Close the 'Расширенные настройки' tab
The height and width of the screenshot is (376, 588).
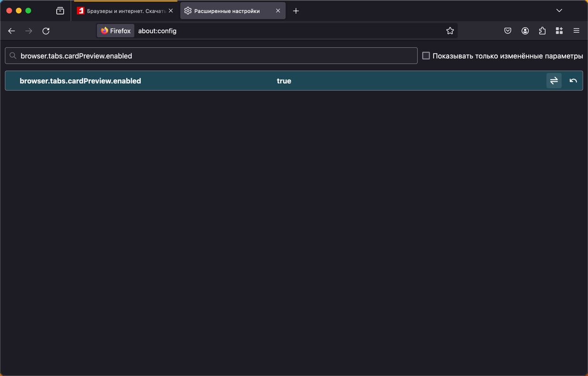pos(278,11)
